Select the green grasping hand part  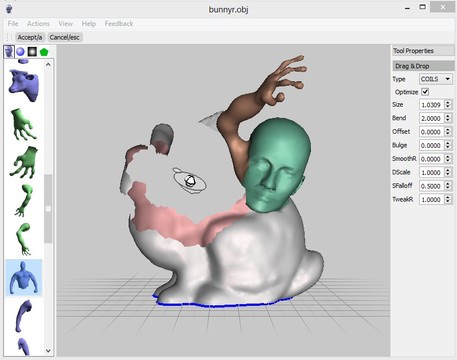pos(24,162)
